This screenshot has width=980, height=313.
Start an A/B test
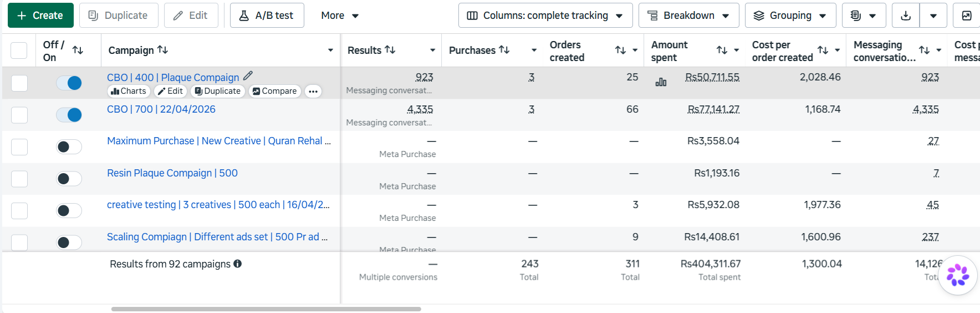tap(267, 16)
